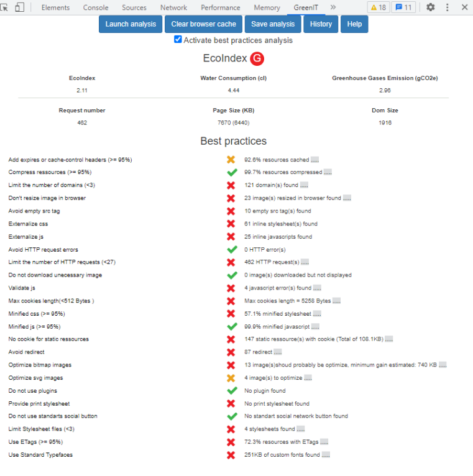
Task: Click red cross for Max cookies length
Action: pos(231,301)
